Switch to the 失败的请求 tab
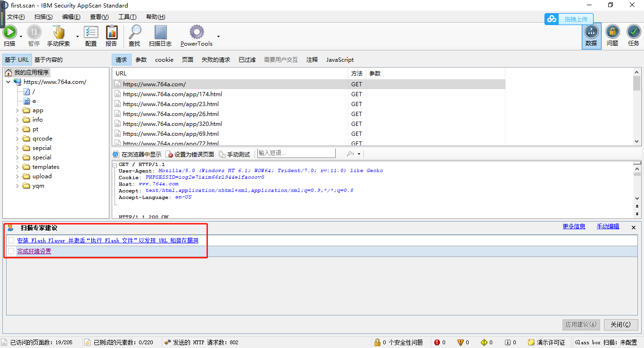This screenshot has width=644, height=348. coord(216,60)
